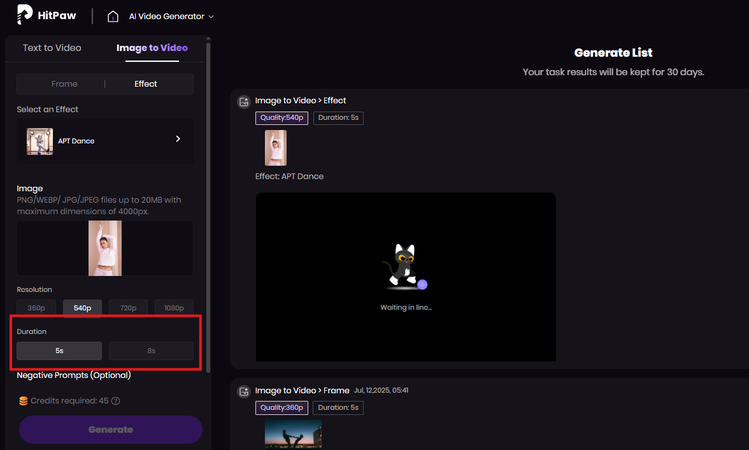749x450 pixels.
Task: Switch to Frame mode
Action: 64,84
